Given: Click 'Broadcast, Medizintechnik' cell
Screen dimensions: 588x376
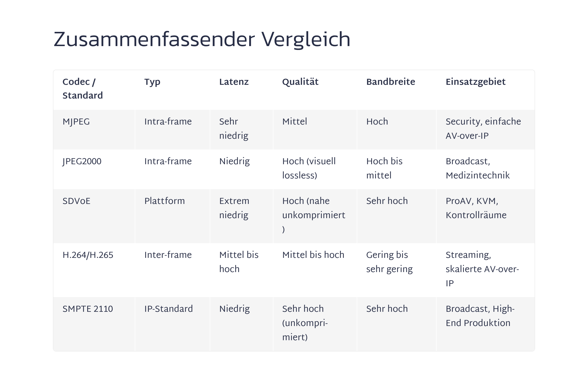Looking at the screenshot, I should point(477,168).
